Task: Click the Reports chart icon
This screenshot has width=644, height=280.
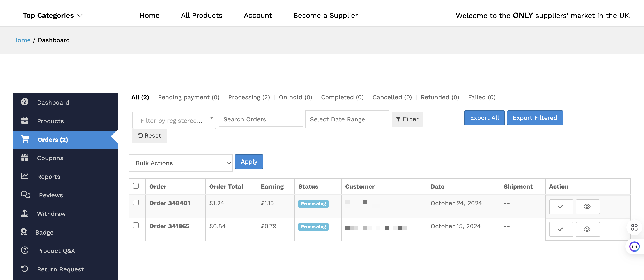Action: coord(25,176)
